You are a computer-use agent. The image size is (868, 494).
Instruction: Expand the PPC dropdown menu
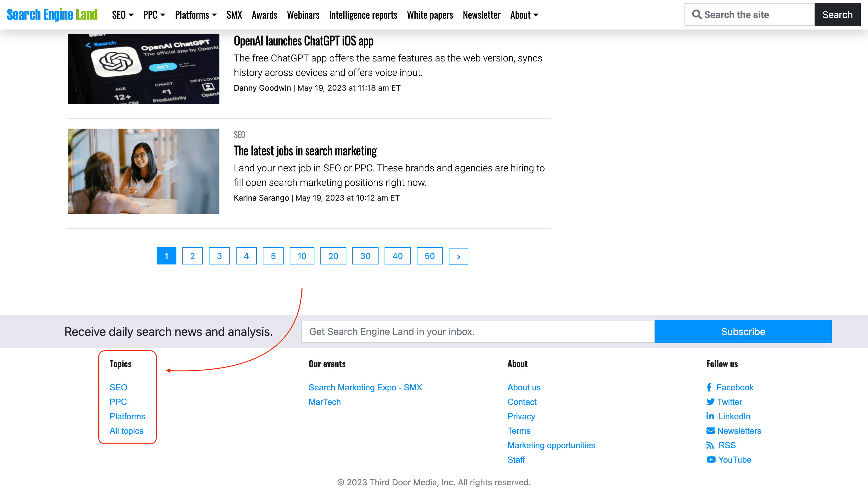(x=153, y=14)
